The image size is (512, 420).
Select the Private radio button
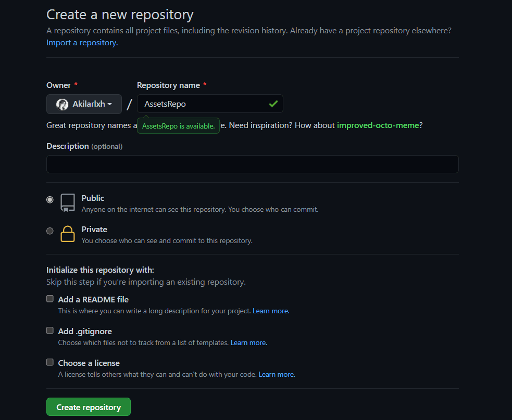point(50,231)
